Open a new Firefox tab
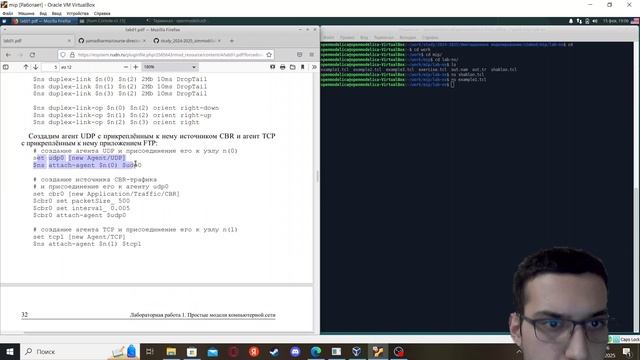Viewport: 640px width, 360px height. (231, 41)
